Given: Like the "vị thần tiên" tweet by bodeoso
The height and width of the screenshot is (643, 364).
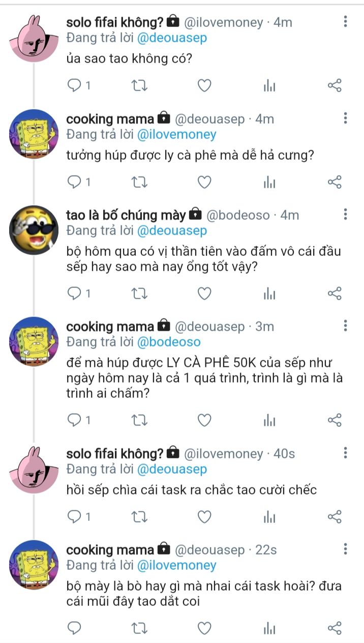Looking at the screenshot, I should click(x=204, y=294).
